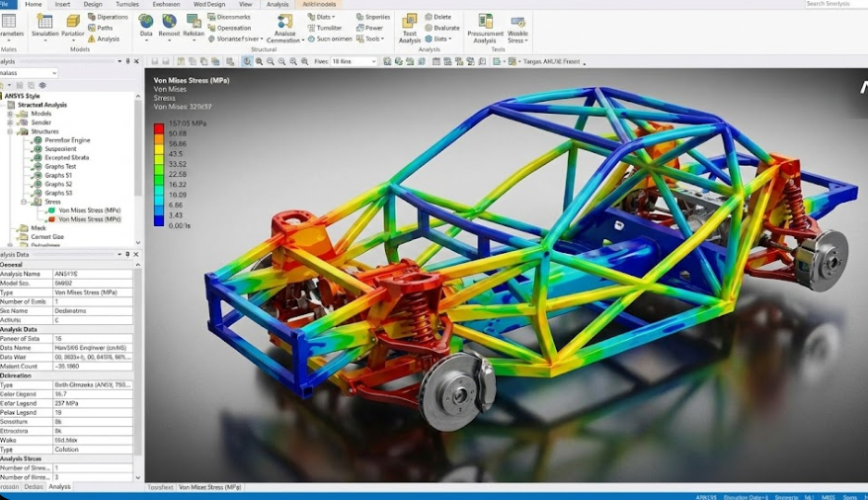Click the Data globe icon
This screenshot has width=868, height=500.
click(x=146, y=23)
